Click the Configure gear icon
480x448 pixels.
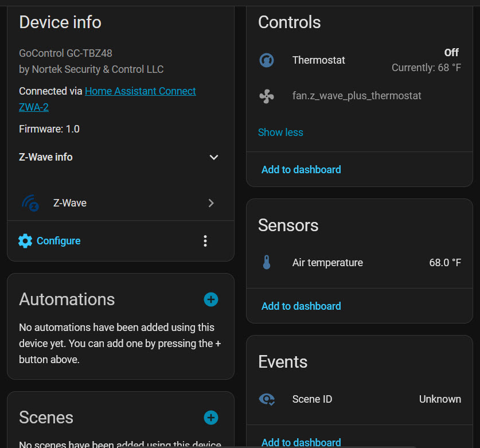(x=25, y=241)
